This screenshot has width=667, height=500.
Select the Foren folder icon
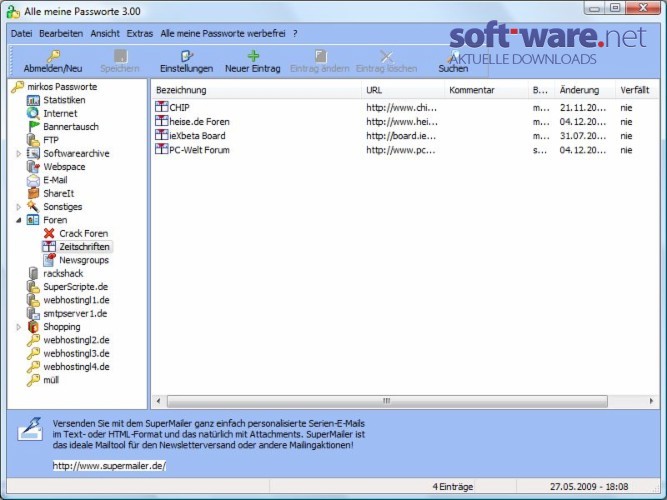(x=33, y=220)
